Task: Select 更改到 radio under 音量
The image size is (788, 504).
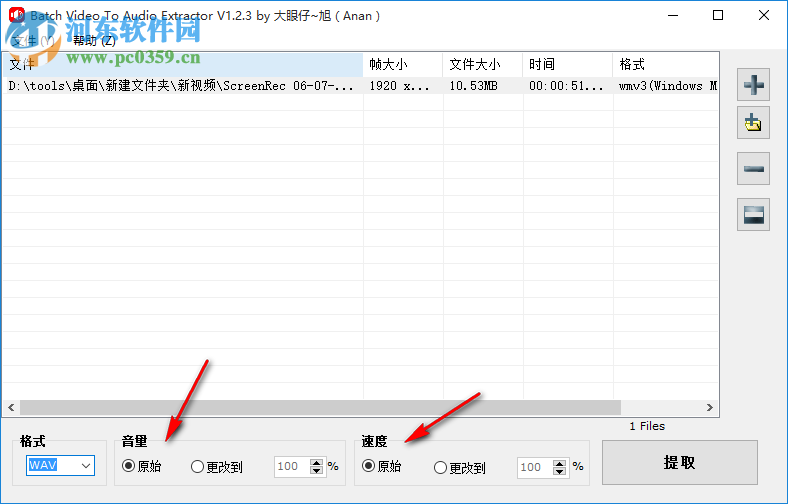Action: point(198,467)
